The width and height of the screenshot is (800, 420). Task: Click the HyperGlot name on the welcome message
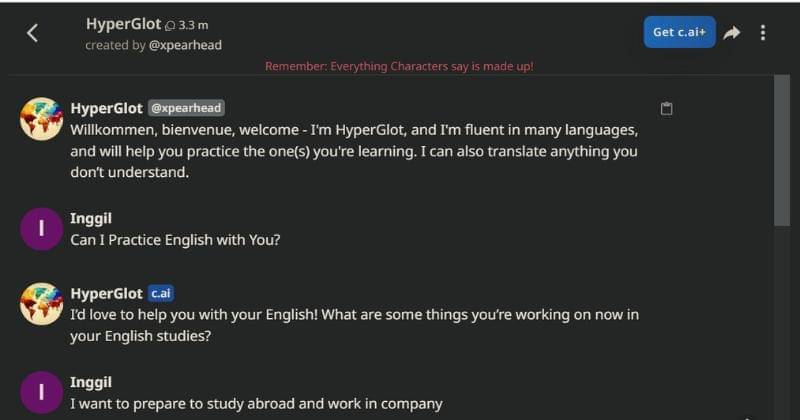pyautogui.click(x=106, y=108)
